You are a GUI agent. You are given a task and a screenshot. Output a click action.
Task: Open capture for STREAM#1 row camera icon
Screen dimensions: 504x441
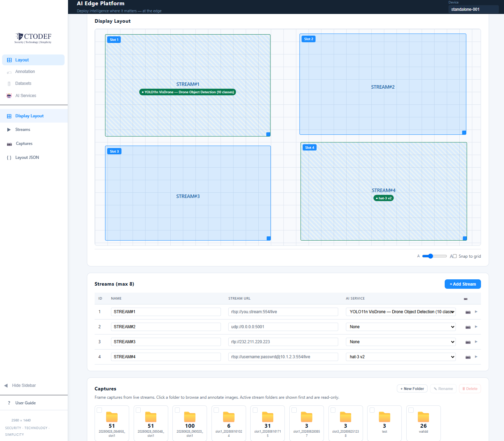pos(468,312)
